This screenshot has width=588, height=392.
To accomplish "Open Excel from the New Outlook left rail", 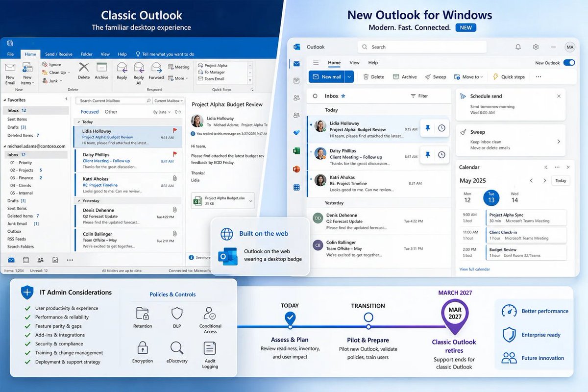I will pos(296,151).
